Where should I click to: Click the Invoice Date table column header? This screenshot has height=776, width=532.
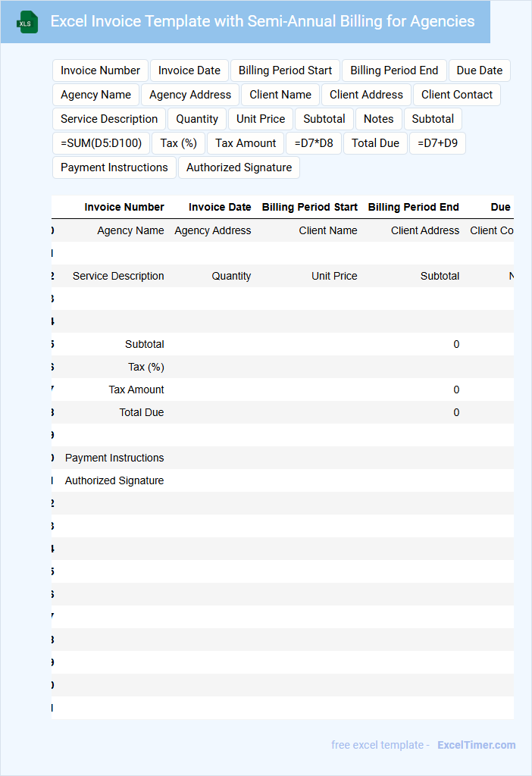pyautogui.click(x=220, y=207)
